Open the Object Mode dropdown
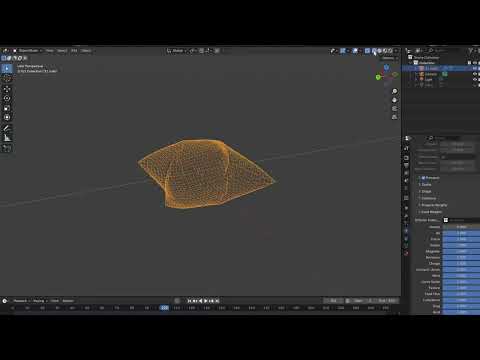Viewport: 480px width, 360px height. [x=28, y=51]
